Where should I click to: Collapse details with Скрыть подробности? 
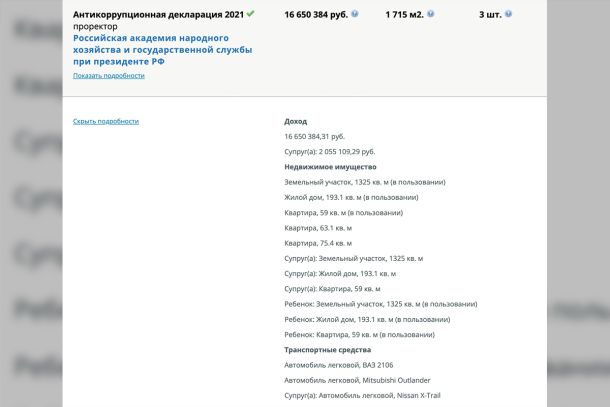point(106,121)
